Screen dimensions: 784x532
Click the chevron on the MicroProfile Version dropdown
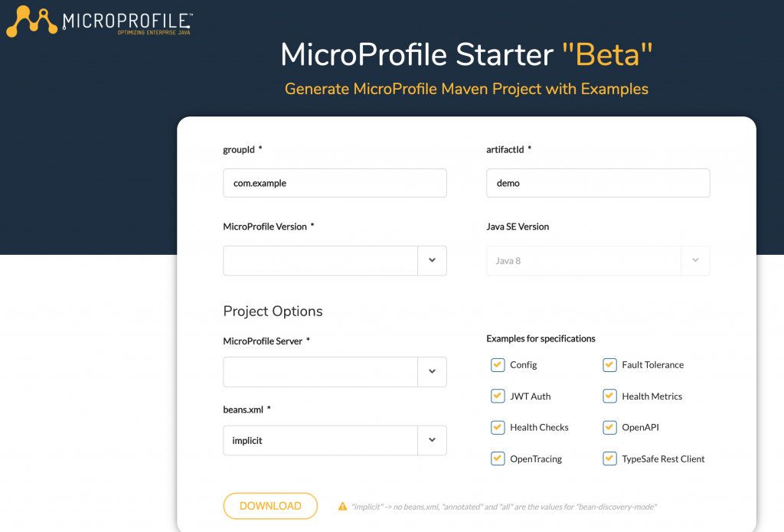pyautogui.click(x=433, y=260)
